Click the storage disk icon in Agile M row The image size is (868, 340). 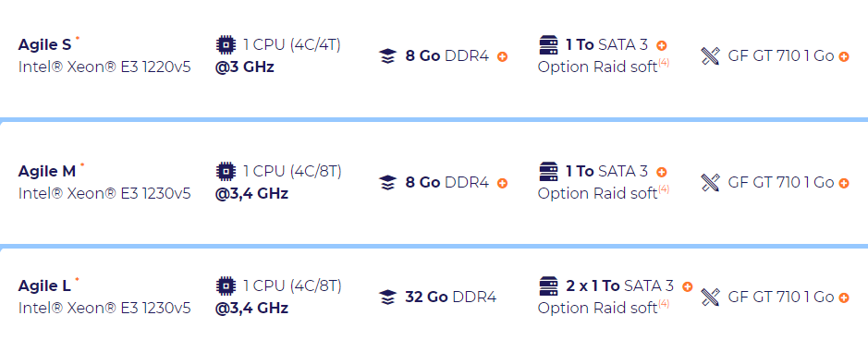coord(548,171)
